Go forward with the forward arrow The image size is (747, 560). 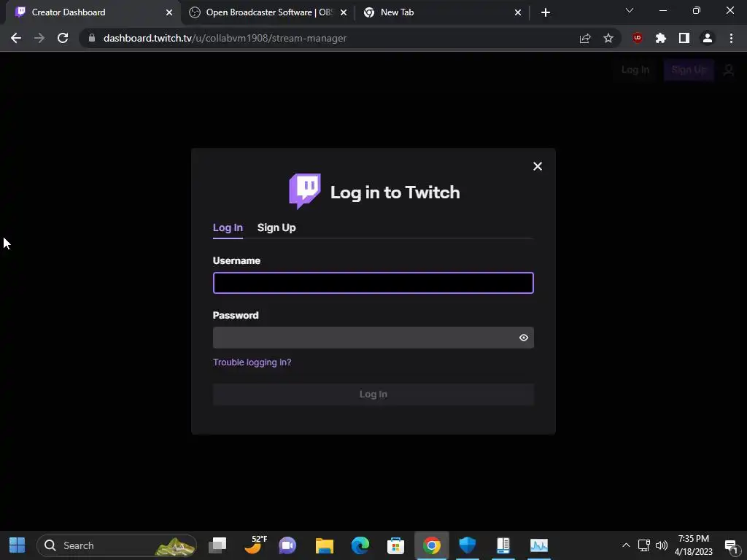[x=39, y=38]
